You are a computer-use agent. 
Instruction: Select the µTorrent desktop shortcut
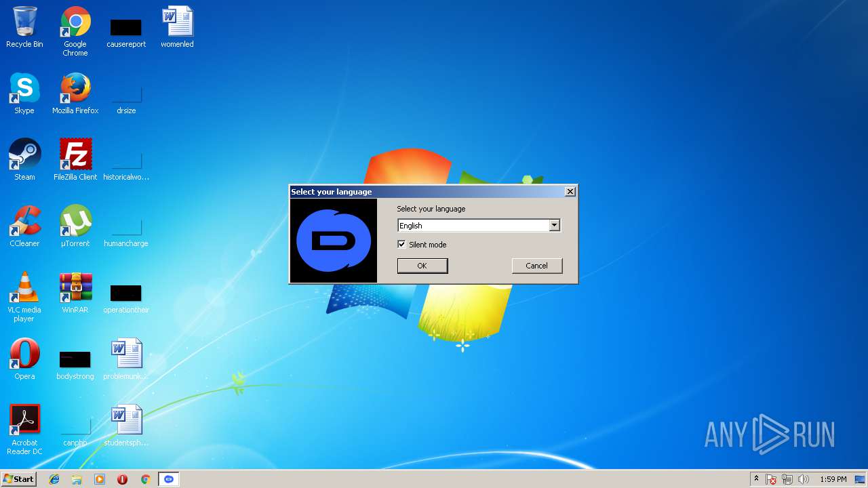coord(75,226)
